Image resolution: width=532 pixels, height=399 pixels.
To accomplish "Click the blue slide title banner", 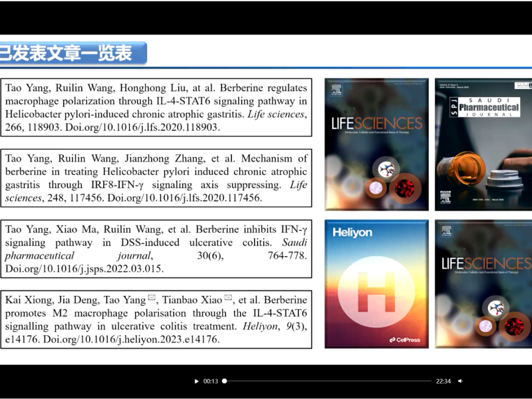I will coord(72,53).
